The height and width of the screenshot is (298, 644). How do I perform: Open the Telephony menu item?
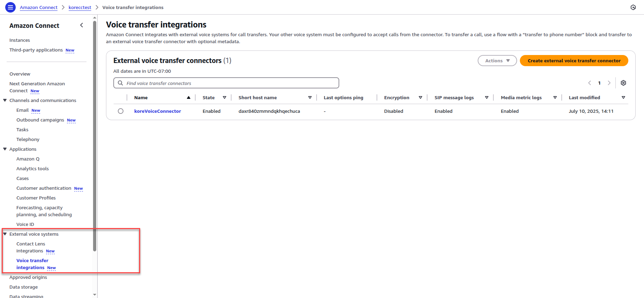pos(28,139)
